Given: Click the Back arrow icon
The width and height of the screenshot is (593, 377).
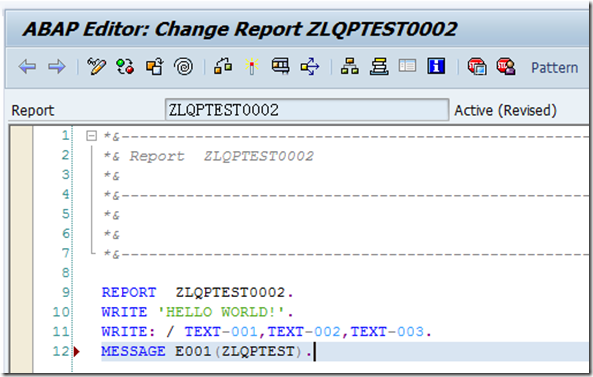Looking at the screenshot, I should (x=27, y=67).
